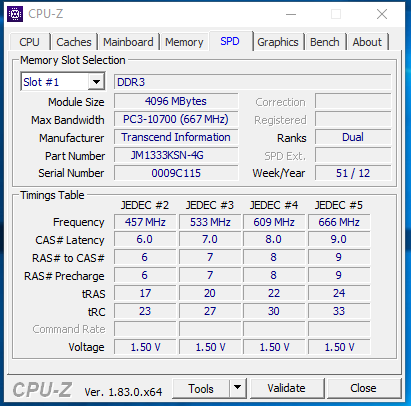Click the Close button at the bottom
Image resolution: width=411 pixels, height=406 pixels.
pyautogui.click(x=363, y=388)
